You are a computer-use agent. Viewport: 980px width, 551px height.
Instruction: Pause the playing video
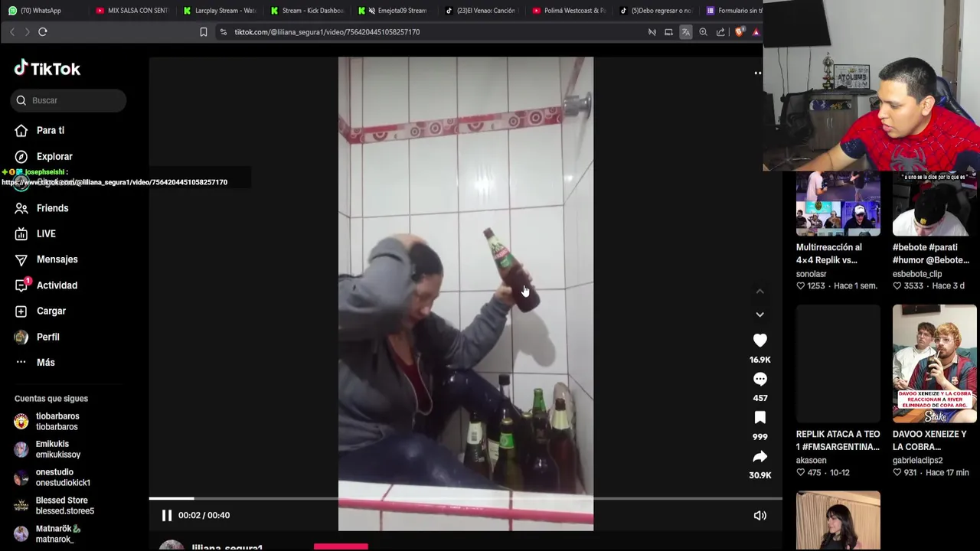[x=166, y=515]
